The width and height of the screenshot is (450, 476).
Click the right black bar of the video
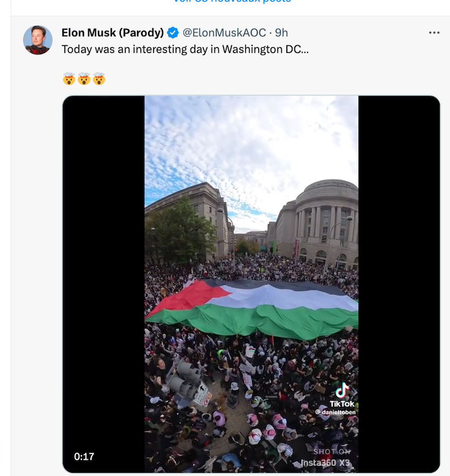point(398,280)
